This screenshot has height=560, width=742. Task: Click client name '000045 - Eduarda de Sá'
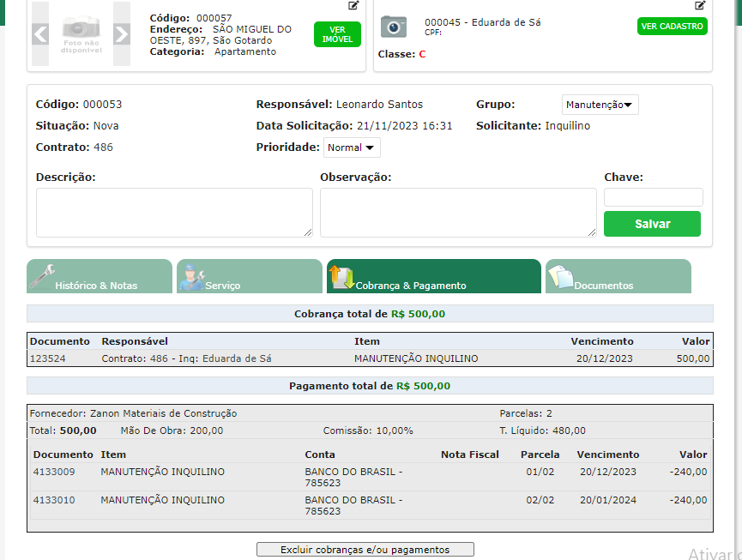pos(483,22)
